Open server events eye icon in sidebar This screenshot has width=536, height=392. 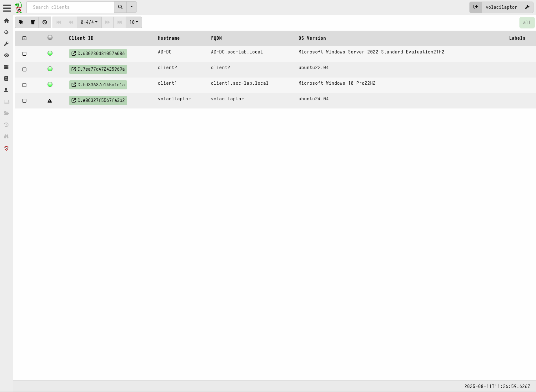point(6,55)
